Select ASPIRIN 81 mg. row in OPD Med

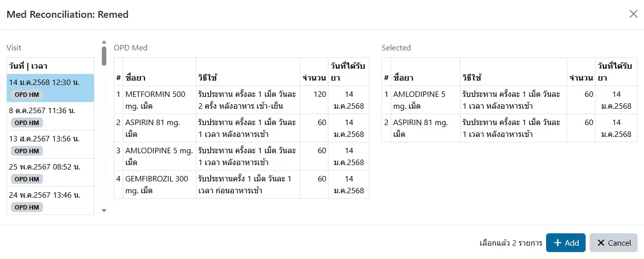coord(158,128)
